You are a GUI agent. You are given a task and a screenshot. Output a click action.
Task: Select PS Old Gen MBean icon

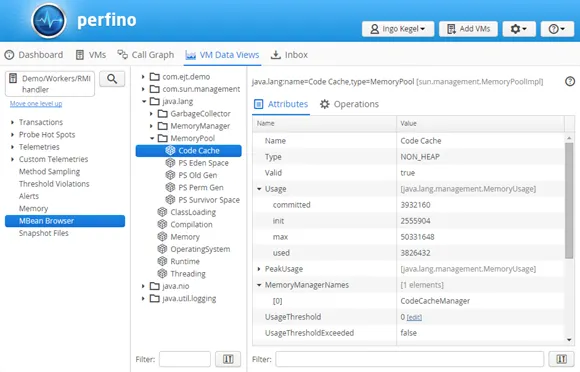(170, 175)
